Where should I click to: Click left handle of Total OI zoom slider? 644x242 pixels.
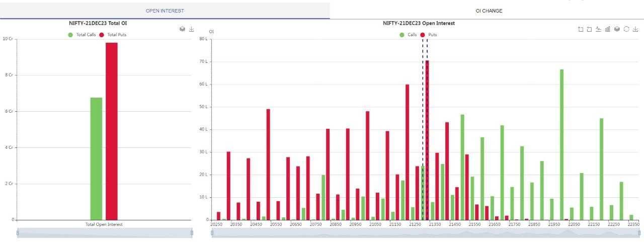[18, 232]
